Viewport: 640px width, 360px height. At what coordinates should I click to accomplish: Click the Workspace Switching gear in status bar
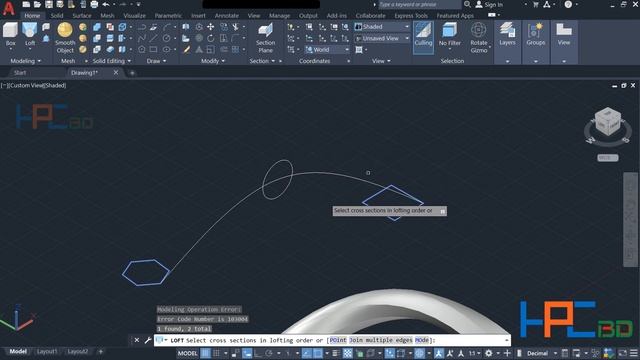[489, 353]
